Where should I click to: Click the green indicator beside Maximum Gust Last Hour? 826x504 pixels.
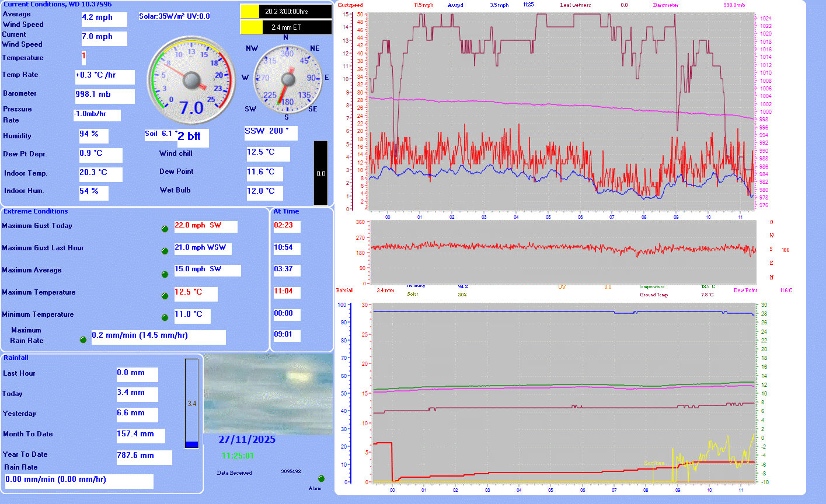pos(165,251)
